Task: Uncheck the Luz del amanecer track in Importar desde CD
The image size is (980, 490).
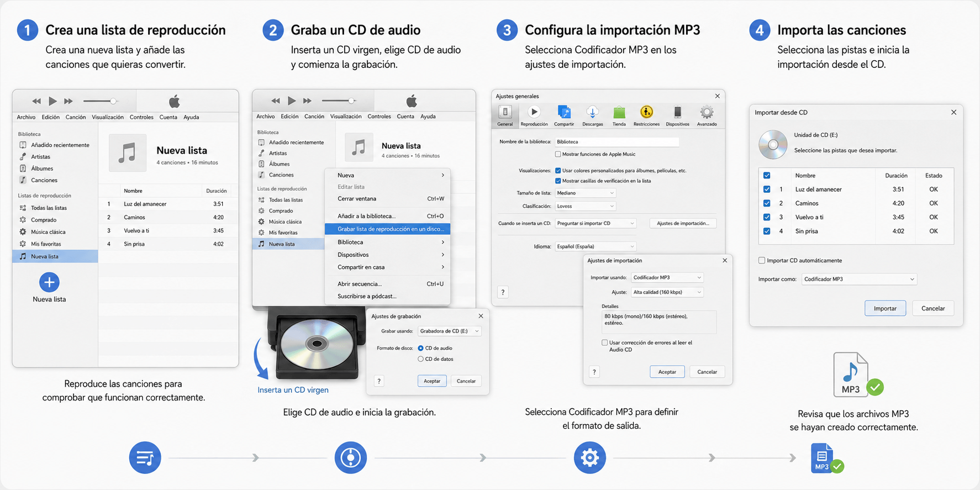Action: coord(767,189)
